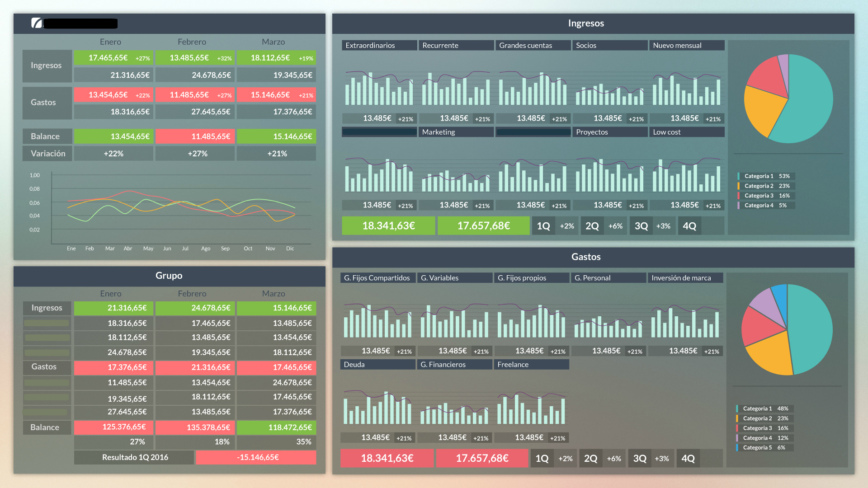Open the G. Fijos Compartidos label
This screenshot has width=868, height=488.
tap(378, 278)
